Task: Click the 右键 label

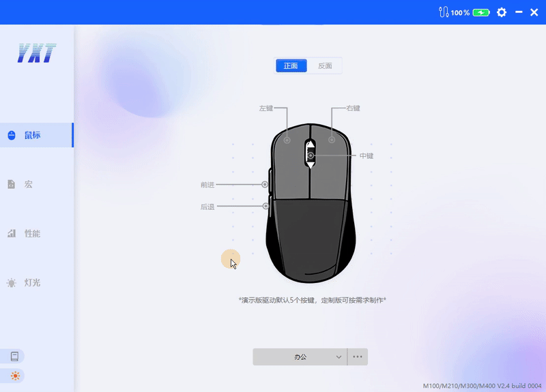Action: click(353, 108)
